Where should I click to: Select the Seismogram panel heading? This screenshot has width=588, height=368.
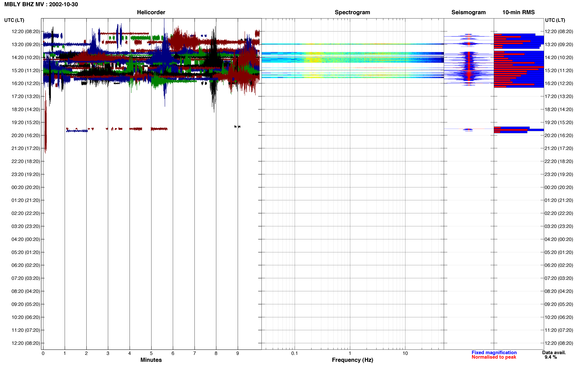coord(468,12)
